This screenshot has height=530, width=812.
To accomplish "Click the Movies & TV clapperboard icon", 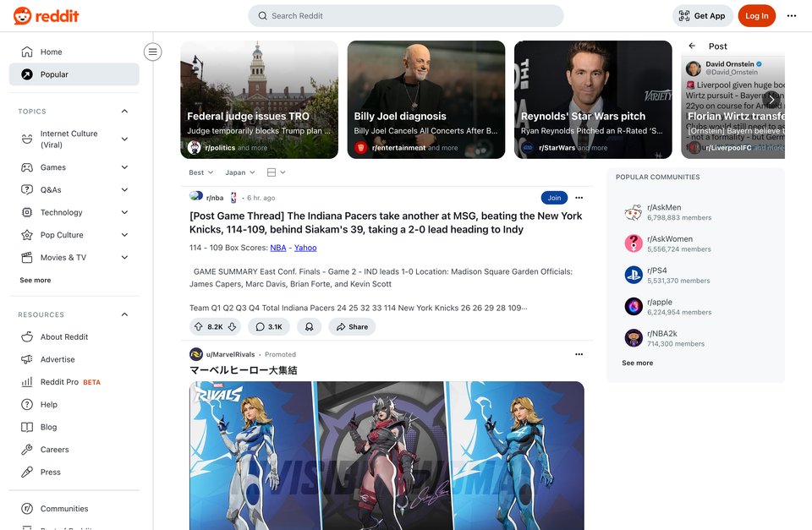I will coord(27,257).
